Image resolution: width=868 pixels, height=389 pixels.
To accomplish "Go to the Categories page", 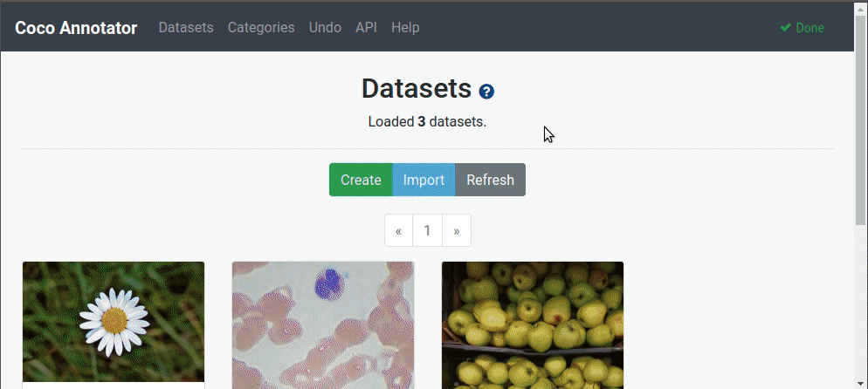I will pyautogui.click(x=261, y=28).
